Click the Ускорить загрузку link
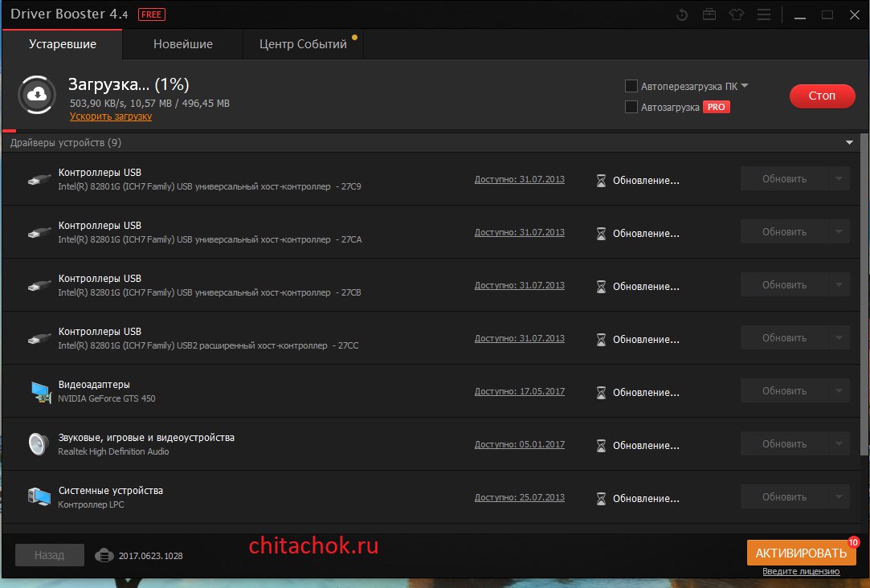 110,116
